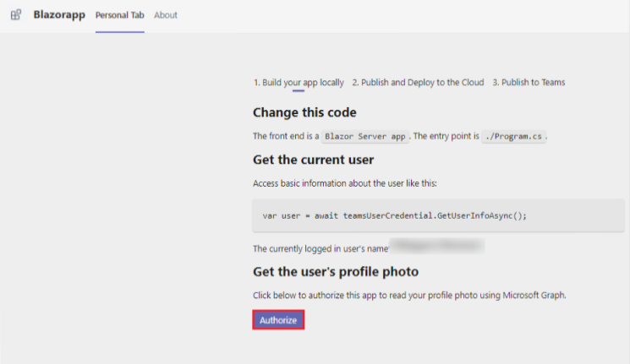Click the Blazorapp app icon

click(x=16, y=15)
